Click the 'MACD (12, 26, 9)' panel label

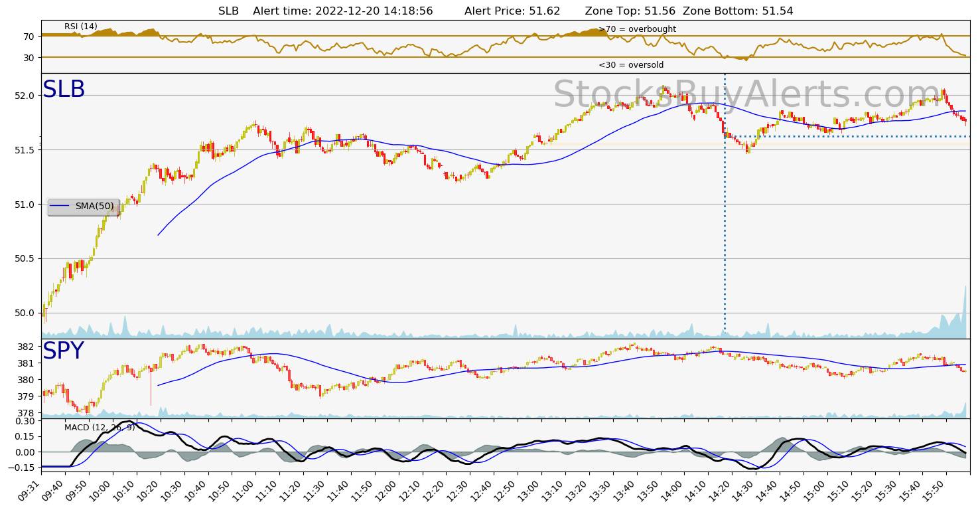[100, 427]
